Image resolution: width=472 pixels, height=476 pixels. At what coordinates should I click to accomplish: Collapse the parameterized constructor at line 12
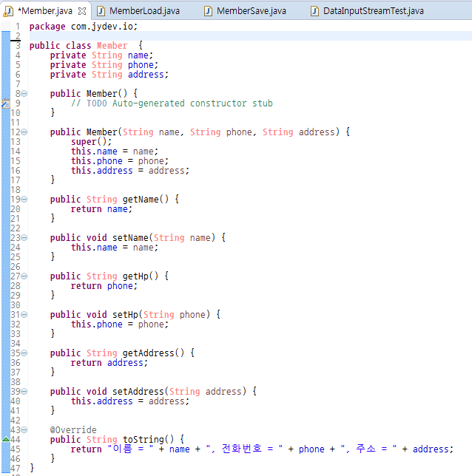24,132
